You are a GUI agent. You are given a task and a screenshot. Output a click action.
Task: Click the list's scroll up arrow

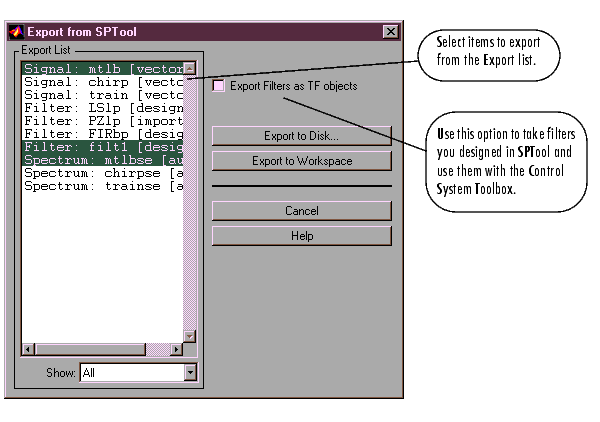click(190, 68)
